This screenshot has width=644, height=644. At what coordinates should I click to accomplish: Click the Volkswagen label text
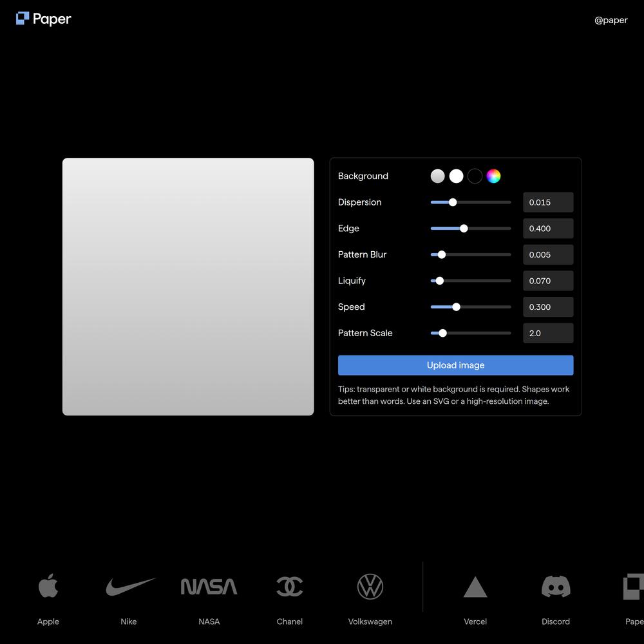point(370,621)
